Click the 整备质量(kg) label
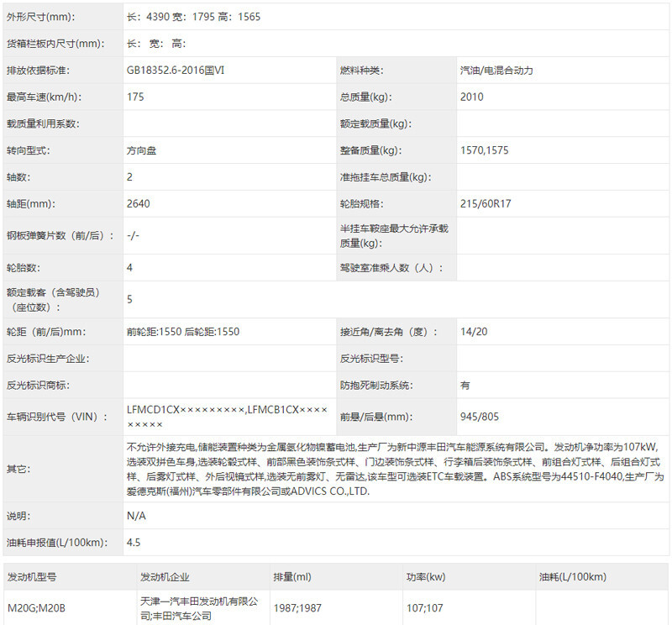 point(370,150)
